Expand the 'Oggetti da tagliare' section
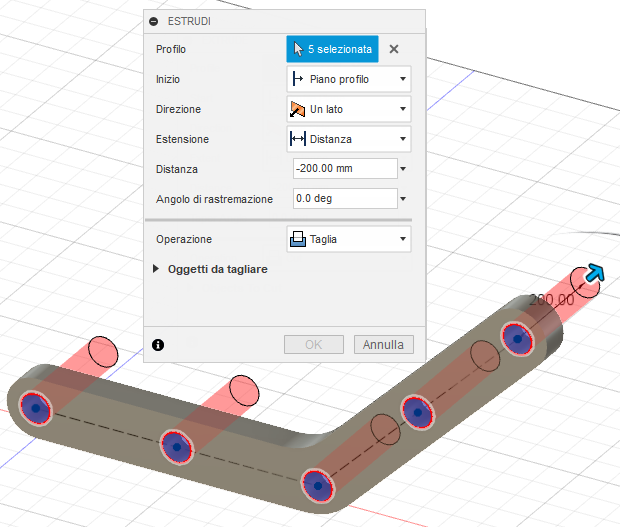 tap(156, 269)
